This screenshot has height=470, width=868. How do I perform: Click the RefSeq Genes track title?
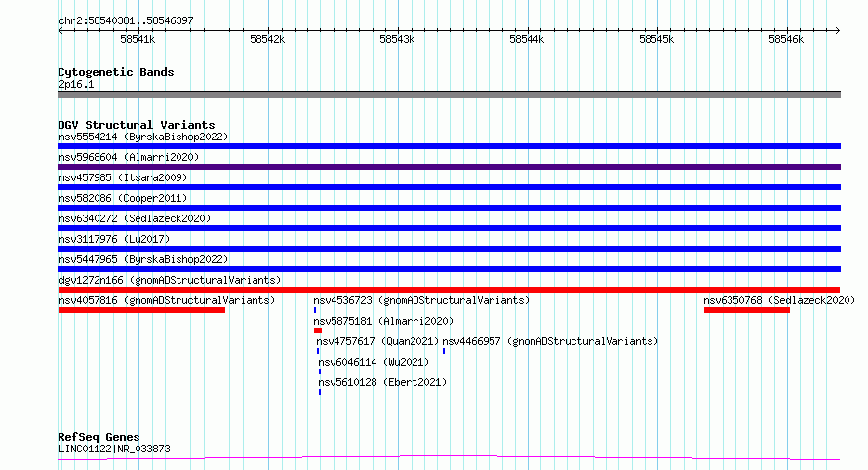click(x=99, y=437)
